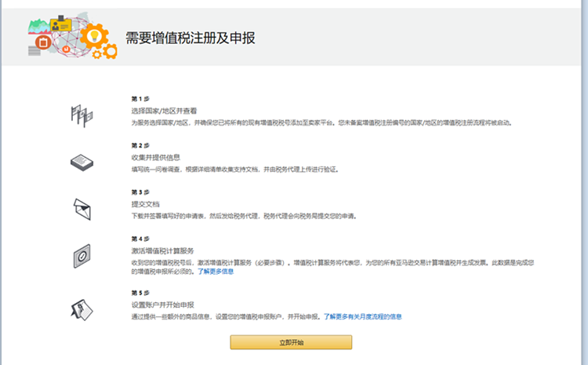The image size is (588, 365).
Task: Click the flags icon for step 1
Action: (x=82, y=115)
